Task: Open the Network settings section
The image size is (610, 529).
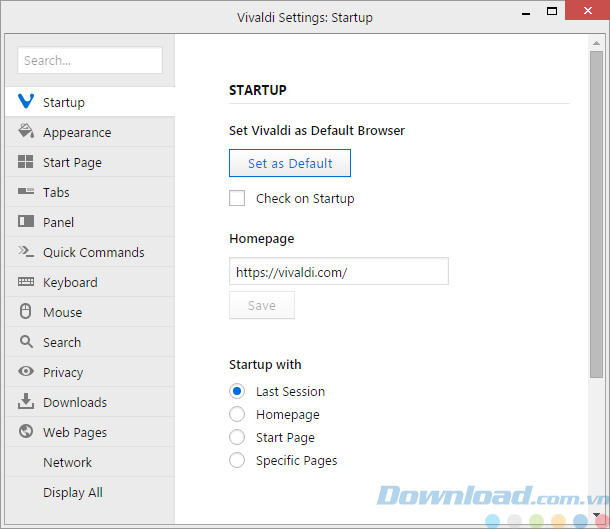Action: pos(67,462)
